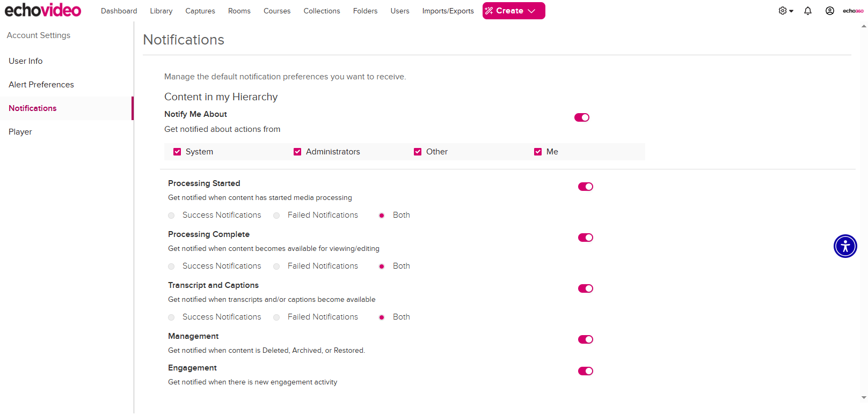This screenshot has width=868, height=415.
Task: Uncheck the System checkbox
Action: pos(177,152)
